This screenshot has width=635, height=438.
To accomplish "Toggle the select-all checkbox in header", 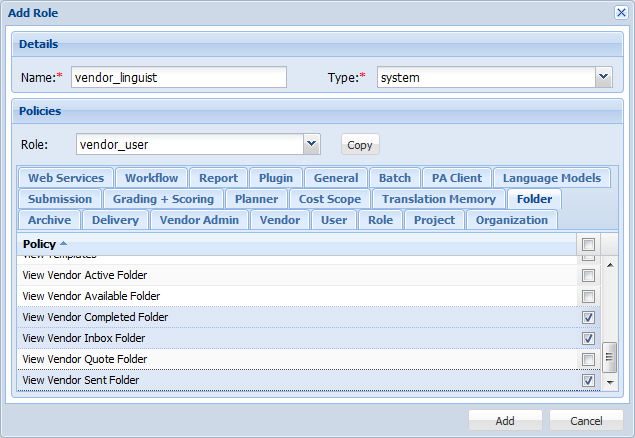I will pyautogui.click(x=588, y=244).
